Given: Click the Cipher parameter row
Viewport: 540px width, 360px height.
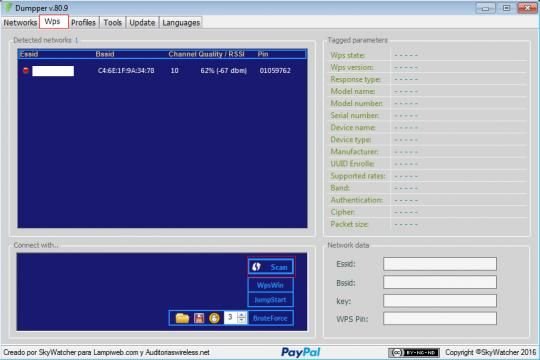Looking at the screenshot, I should (428, 212).
